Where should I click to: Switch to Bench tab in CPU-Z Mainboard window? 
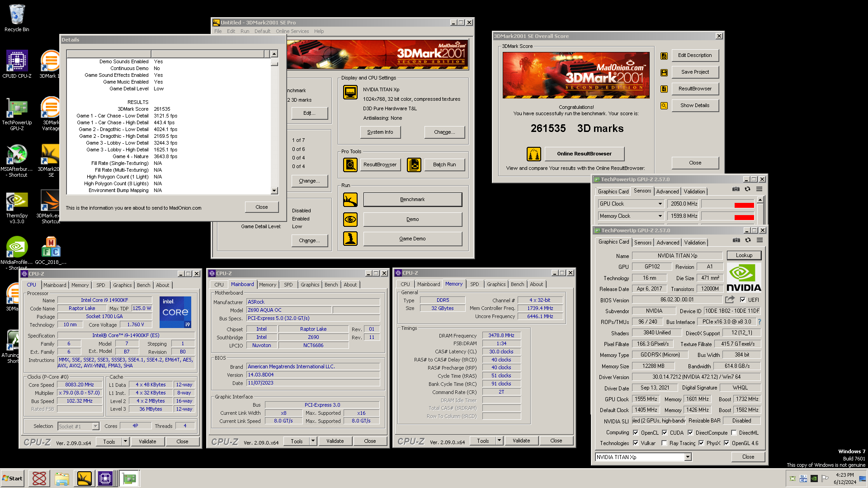331,285
